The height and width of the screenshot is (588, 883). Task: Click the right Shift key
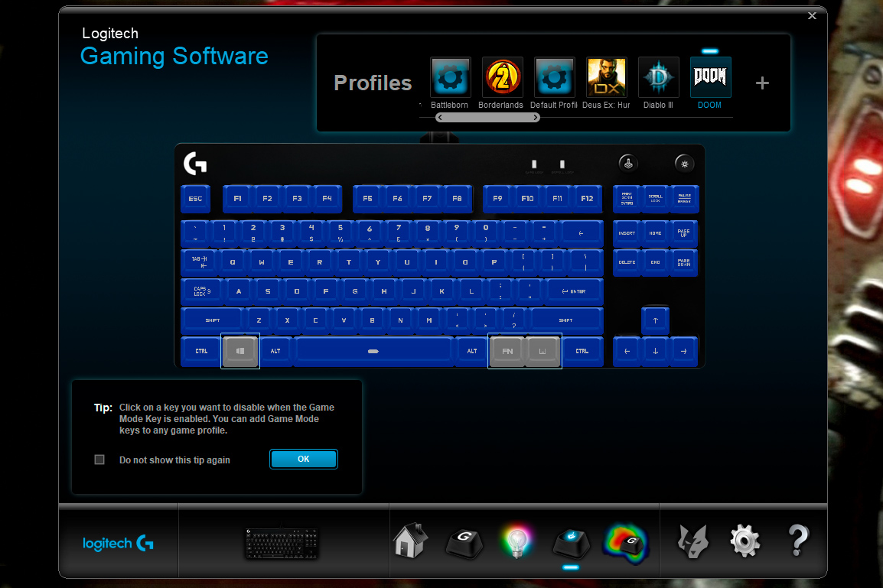[566, 320]
